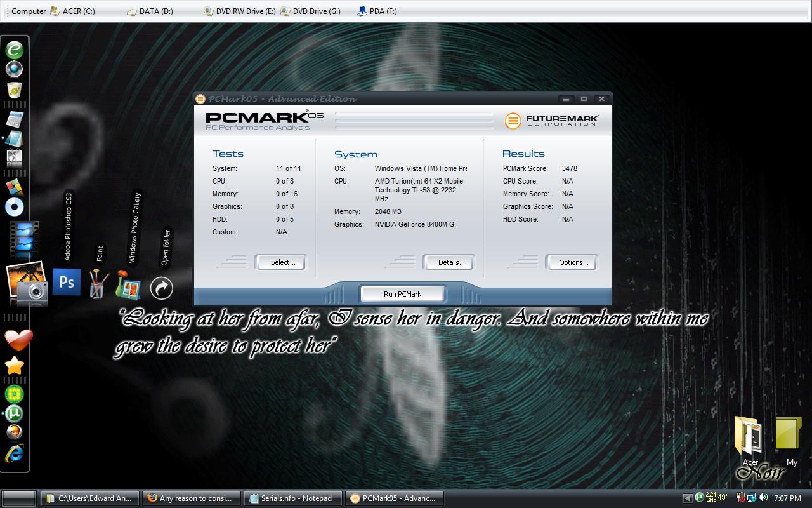Viewport: 812px width, 508px height.
Task: Click the Open folder arrow icon
Action: (161, 288)
